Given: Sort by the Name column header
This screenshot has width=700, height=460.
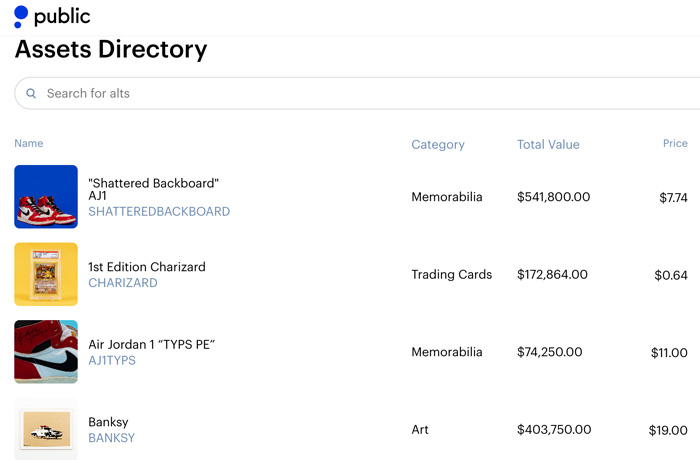Looking at the screenshot, I should click(29, 143).
